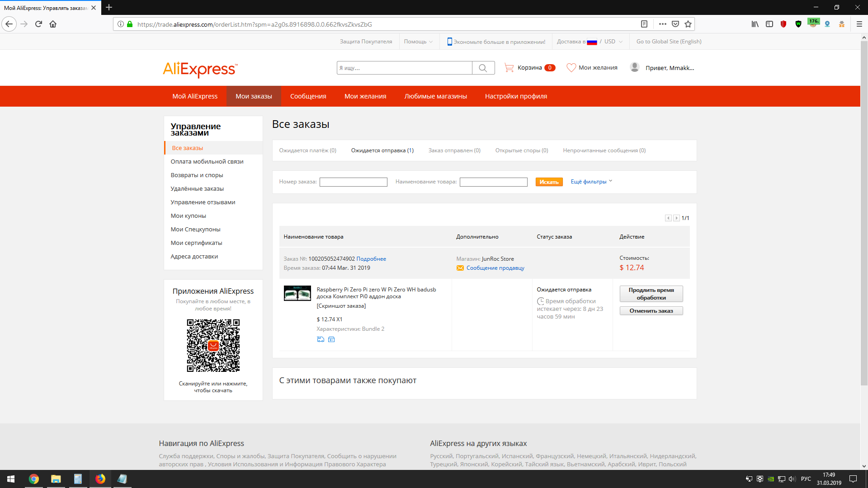
Task: Open Удалённые заказы in sidebar
Action: (x=197, y=188)
